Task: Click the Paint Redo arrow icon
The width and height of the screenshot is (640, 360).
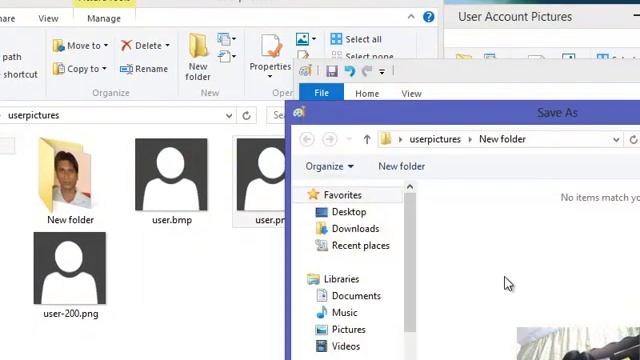Action: coord(367,71)
